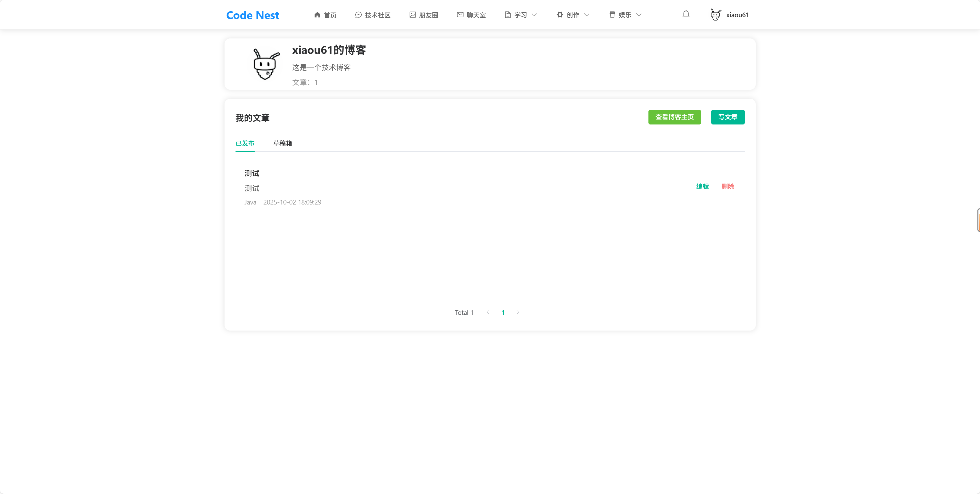Click the envelope icon for 聊天室
980x494 pixels.
pos(460,15)
